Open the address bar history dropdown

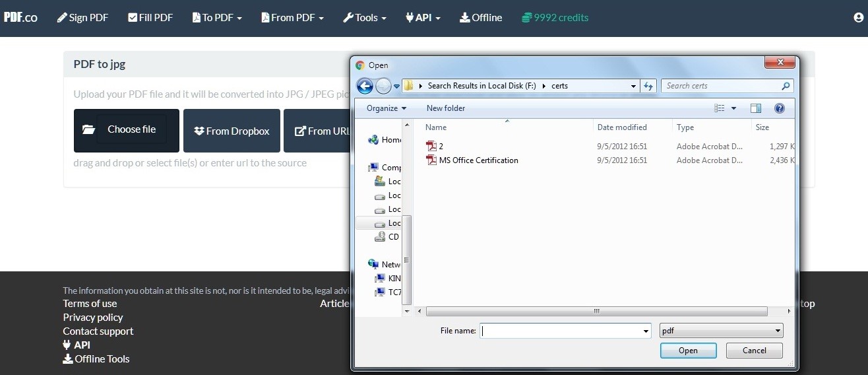633,86
